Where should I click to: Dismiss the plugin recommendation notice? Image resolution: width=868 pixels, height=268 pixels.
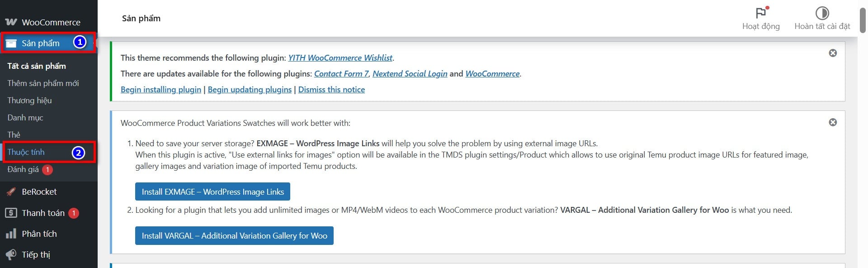pos(833,53)
